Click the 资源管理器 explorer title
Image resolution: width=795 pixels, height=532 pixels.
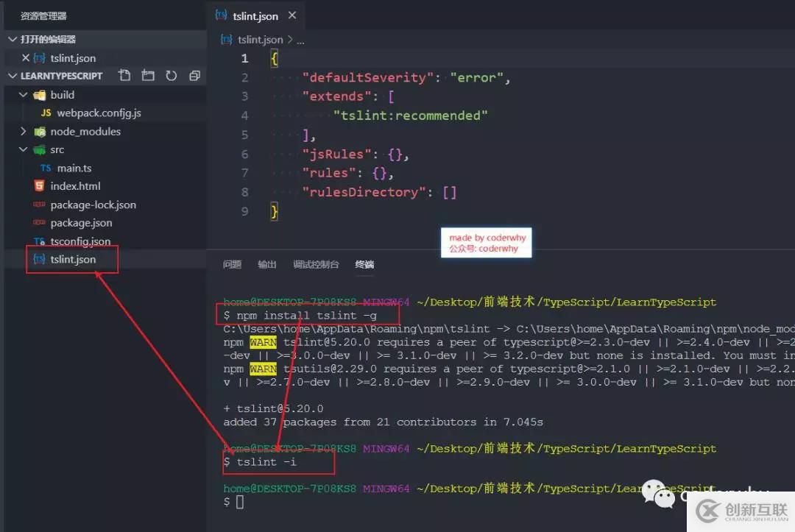[x=43, y=16]
